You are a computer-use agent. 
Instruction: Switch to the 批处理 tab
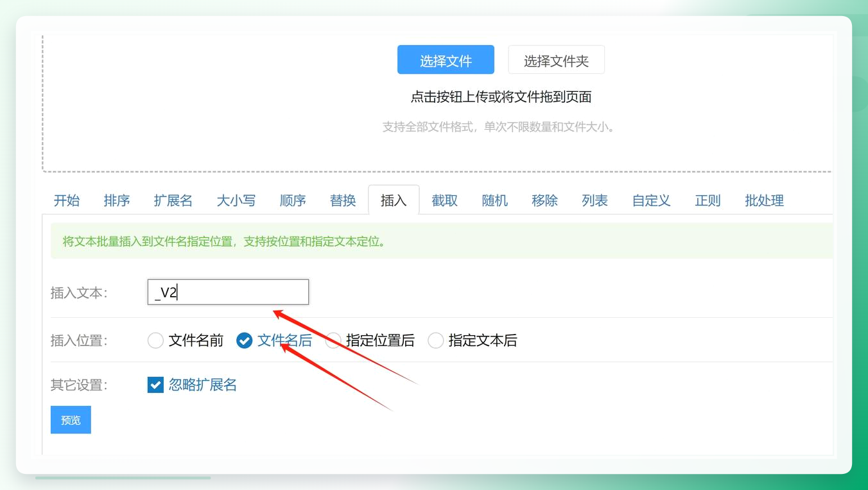coord(765,200)
